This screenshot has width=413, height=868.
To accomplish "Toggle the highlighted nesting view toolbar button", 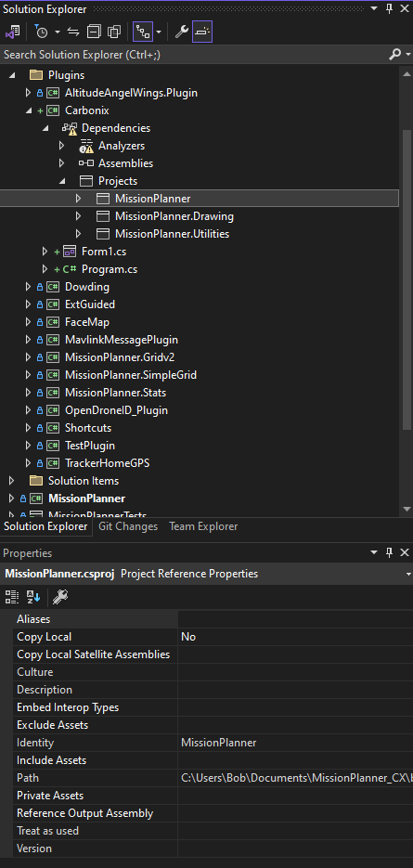I will pyautogui.click(x=143, y=32).
